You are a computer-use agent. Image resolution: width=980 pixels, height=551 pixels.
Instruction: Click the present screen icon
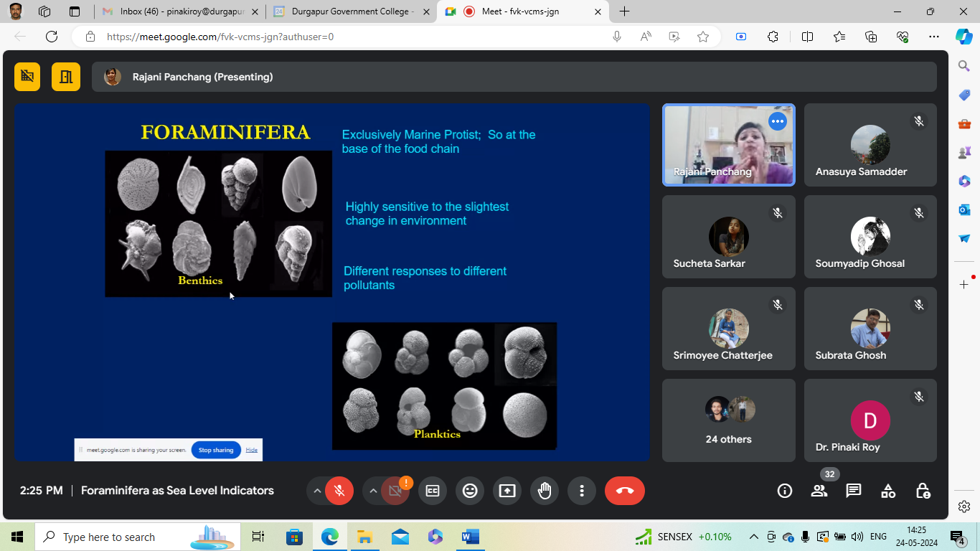click(x=507, y=491)
